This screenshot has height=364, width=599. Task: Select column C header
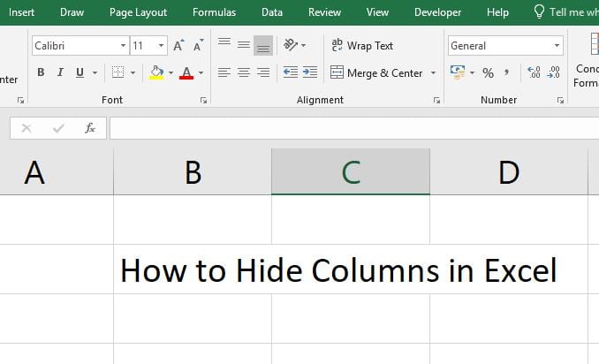(x=351, y=172)
